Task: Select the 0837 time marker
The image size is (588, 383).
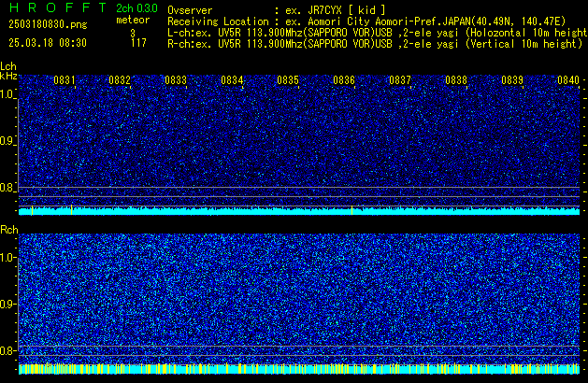Action: [x=400, y=80]
